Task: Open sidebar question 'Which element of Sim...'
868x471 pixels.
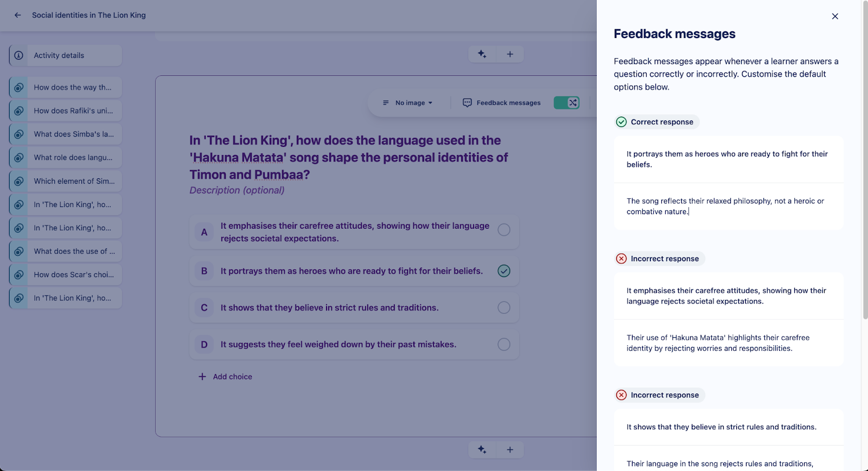Action: point(66,181)
